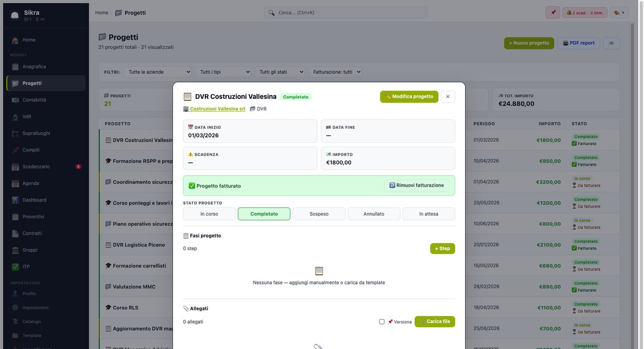The height and width of the screenshot is (349, 644).
Task: Open the Scadenzario sidebar item
Action: (46, 166)
